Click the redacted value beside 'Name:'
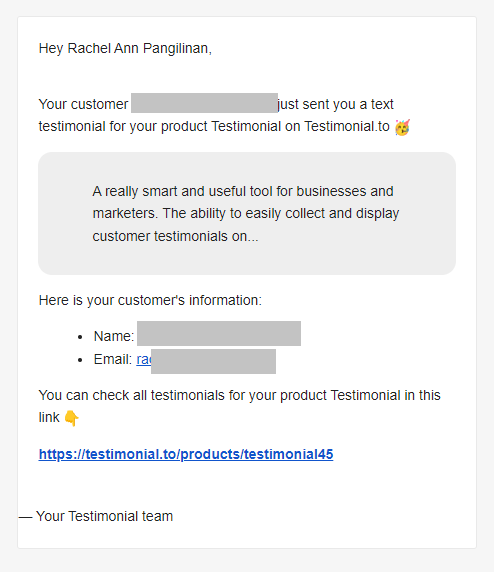The width and height of the screenshot is (494, 572). [x=219, y=333]
